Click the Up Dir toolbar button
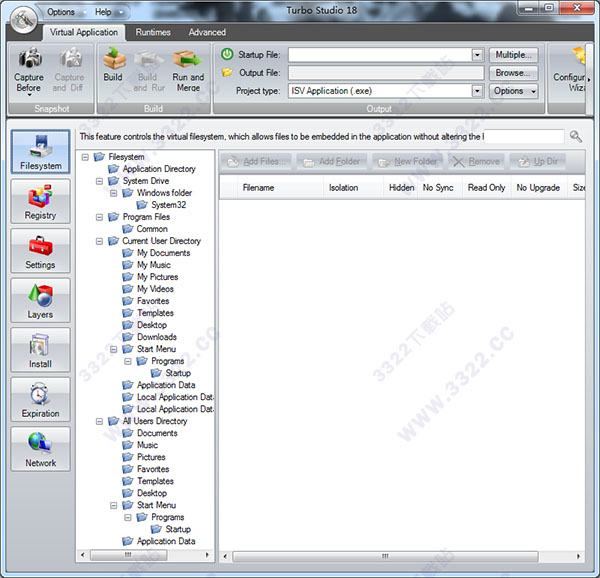The width and height of the screenshot is (600, 578). coord(538,162)
